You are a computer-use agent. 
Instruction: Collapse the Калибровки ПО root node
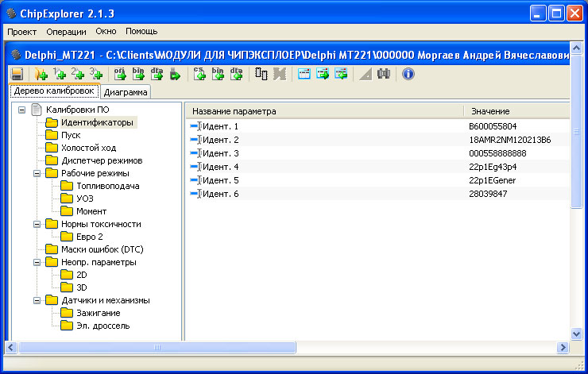21,110
